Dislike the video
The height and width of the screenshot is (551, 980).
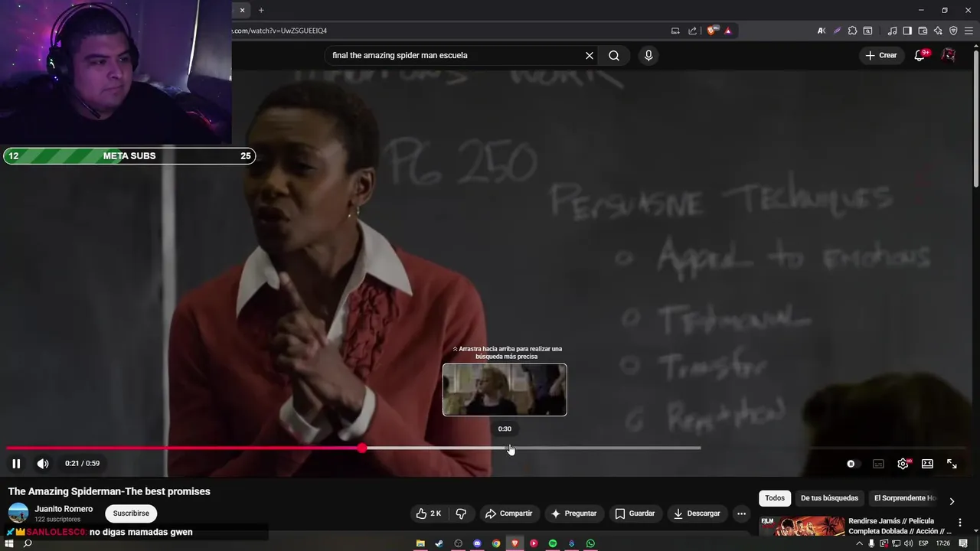[461, 514]
